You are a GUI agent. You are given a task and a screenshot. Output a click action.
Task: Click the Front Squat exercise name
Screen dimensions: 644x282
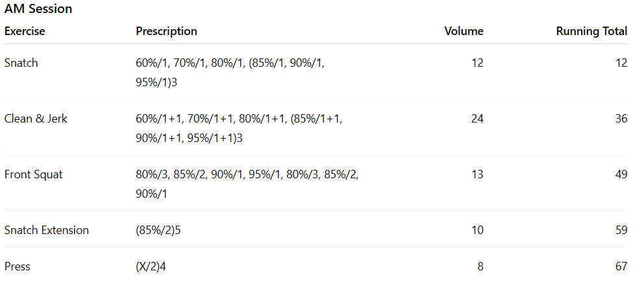[34, 174]
